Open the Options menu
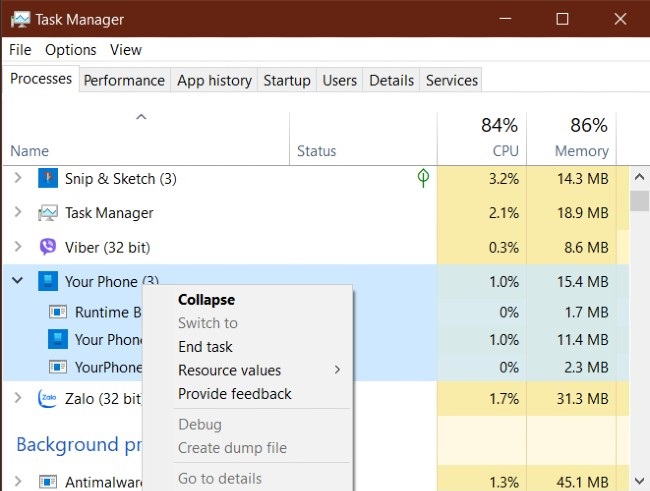650x491 pixels. tap(70, 50)
